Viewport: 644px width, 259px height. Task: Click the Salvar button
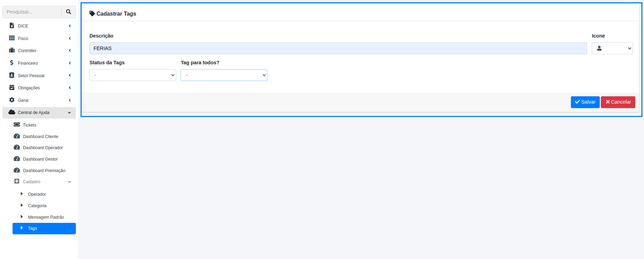pyautogui.click(x=585, y=102)
